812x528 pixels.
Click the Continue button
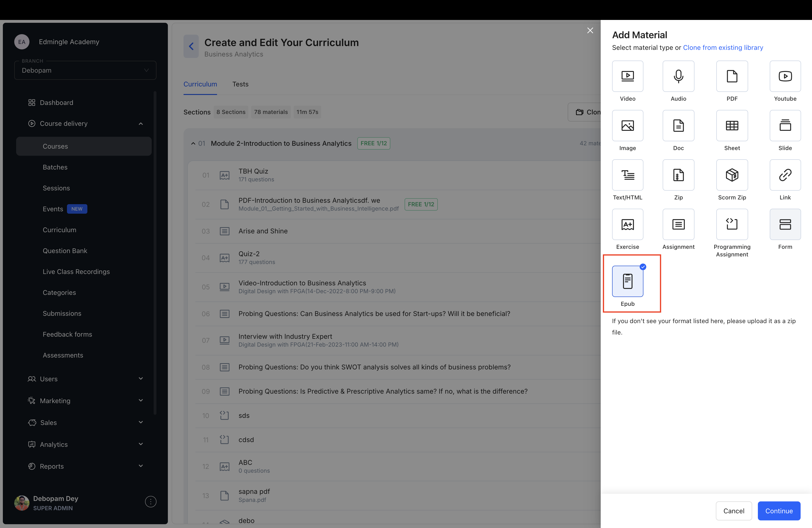pos(779,511)
